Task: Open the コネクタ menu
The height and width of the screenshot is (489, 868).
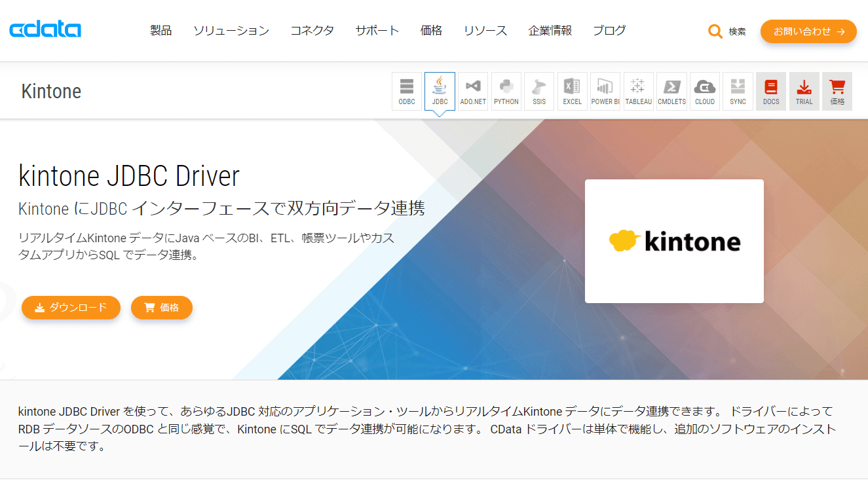Action: tap(312, 30)
